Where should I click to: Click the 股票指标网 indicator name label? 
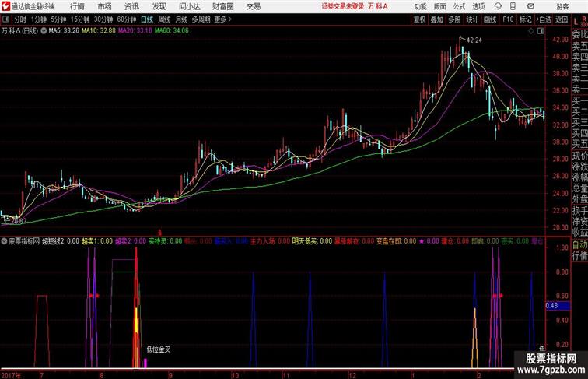(24, 241)
